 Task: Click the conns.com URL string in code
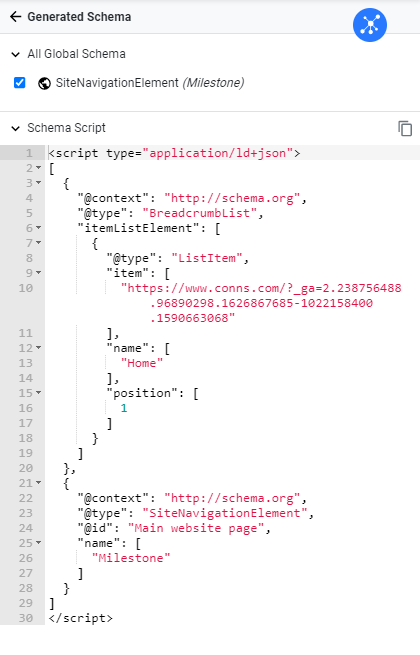click(x=261, y=303)
